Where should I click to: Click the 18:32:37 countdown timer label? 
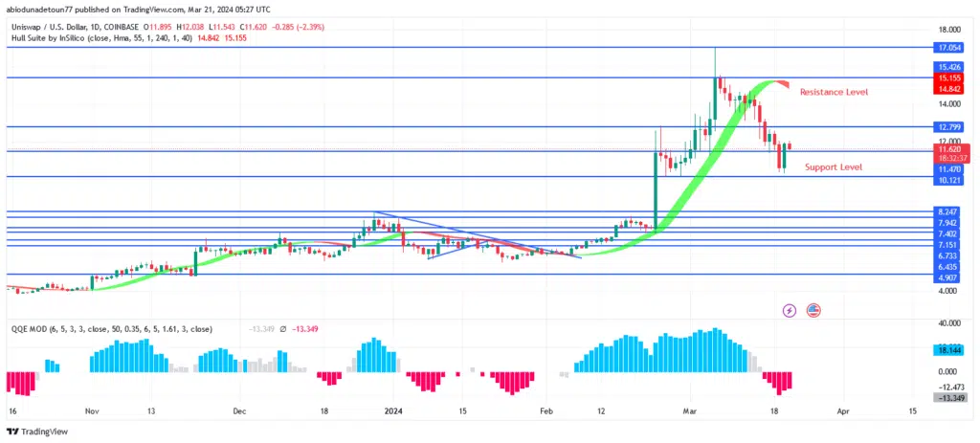click(952, 159)
